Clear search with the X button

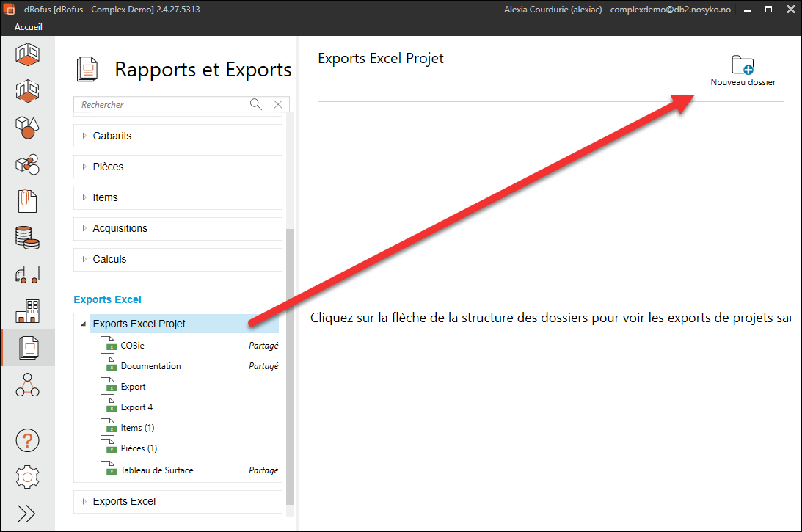coord(278,105)
